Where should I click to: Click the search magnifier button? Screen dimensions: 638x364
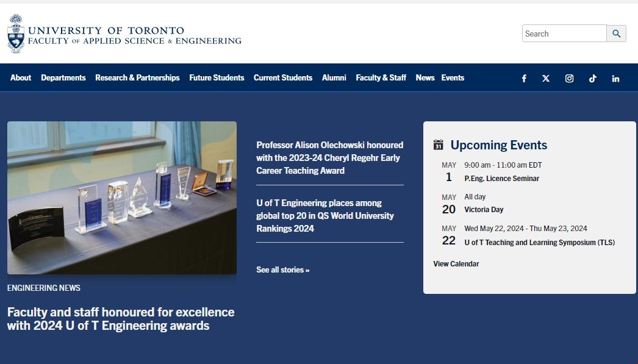[616, 34]
